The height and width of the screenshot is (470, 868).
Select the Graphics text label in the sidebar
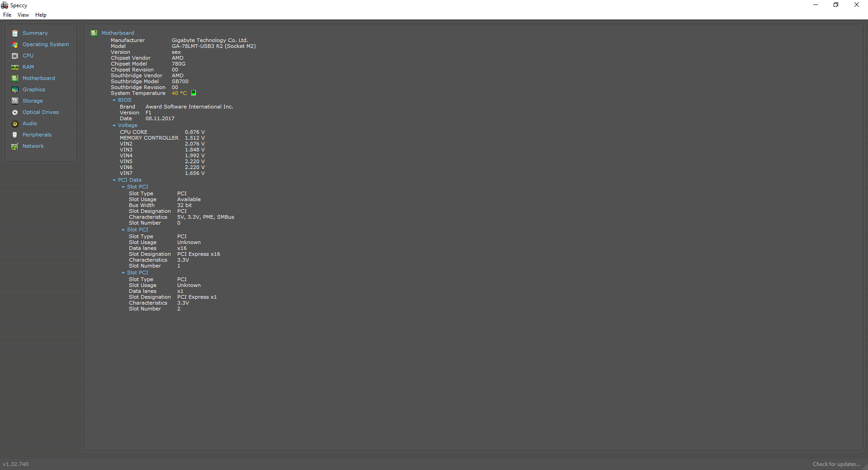coord(34,89)
